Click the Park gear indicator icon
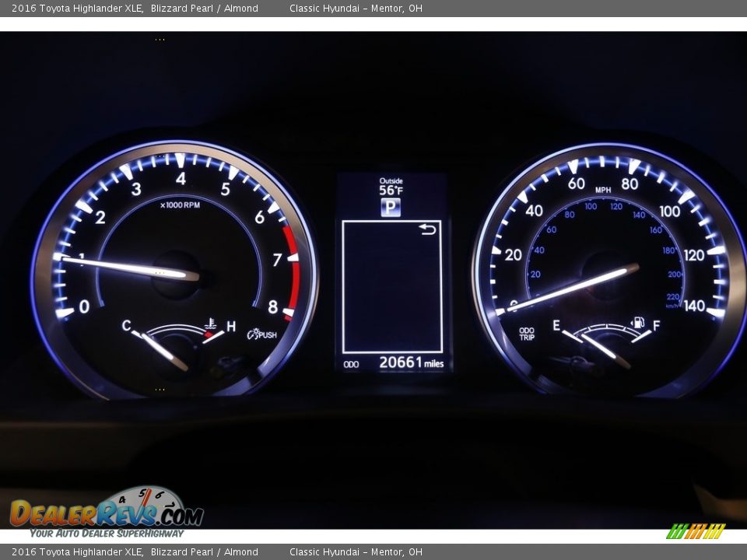Screen dimensions: 747x560 (391, 208)
